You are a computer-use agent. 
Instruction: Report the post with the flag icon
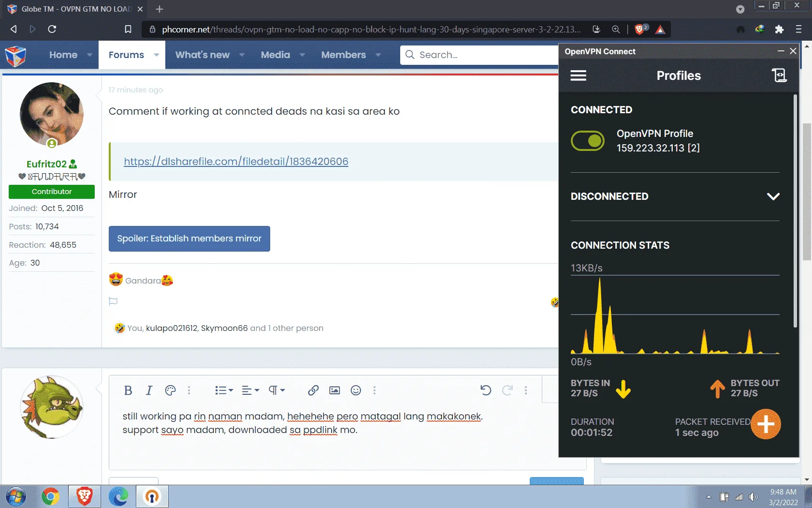(113, 301)
